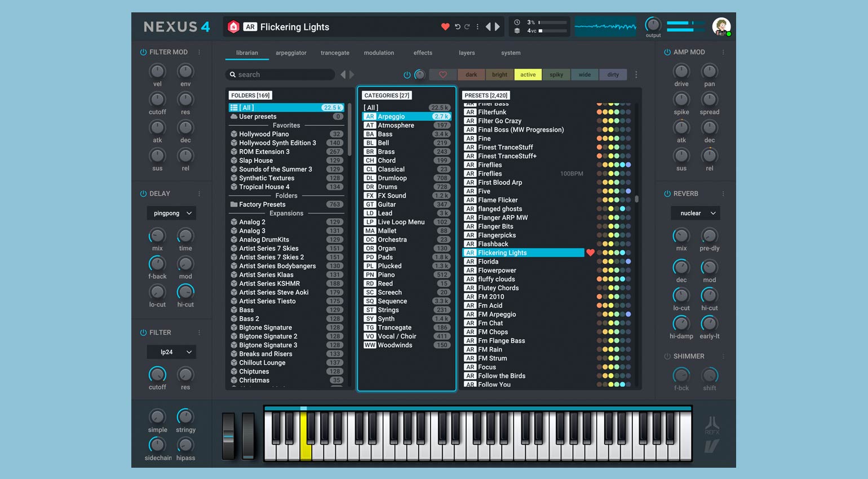Click the heart beside Flickering Lights row
Image resolution: width=868 pixels, height=479 pixels.
click(590, 252)
